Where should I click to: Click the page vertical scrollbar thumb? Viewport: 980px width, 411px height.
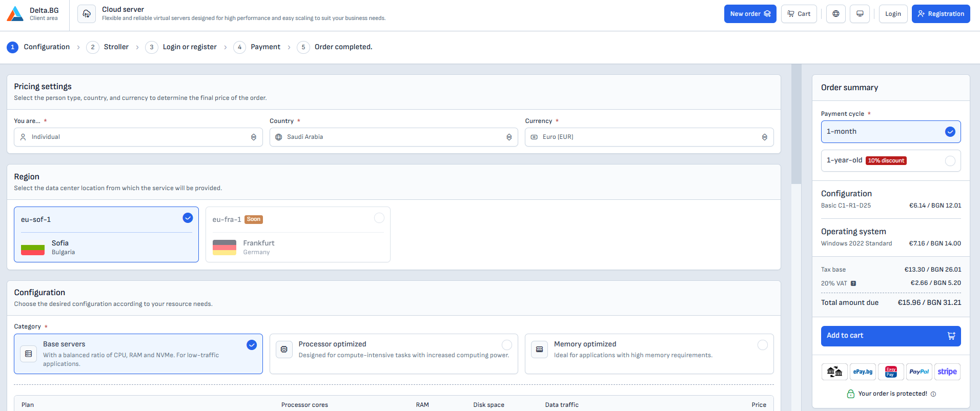[x=796, y=124]
